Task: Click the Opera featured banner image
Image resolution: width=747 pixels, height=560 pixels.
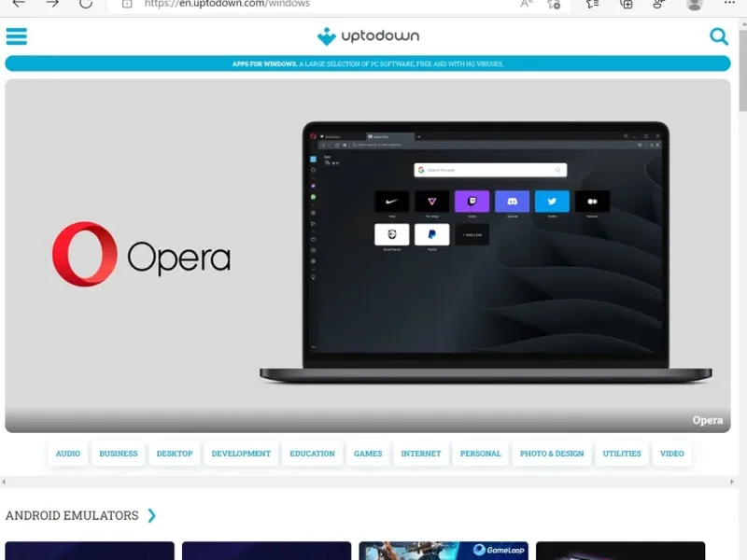Action: click(368, 256)
